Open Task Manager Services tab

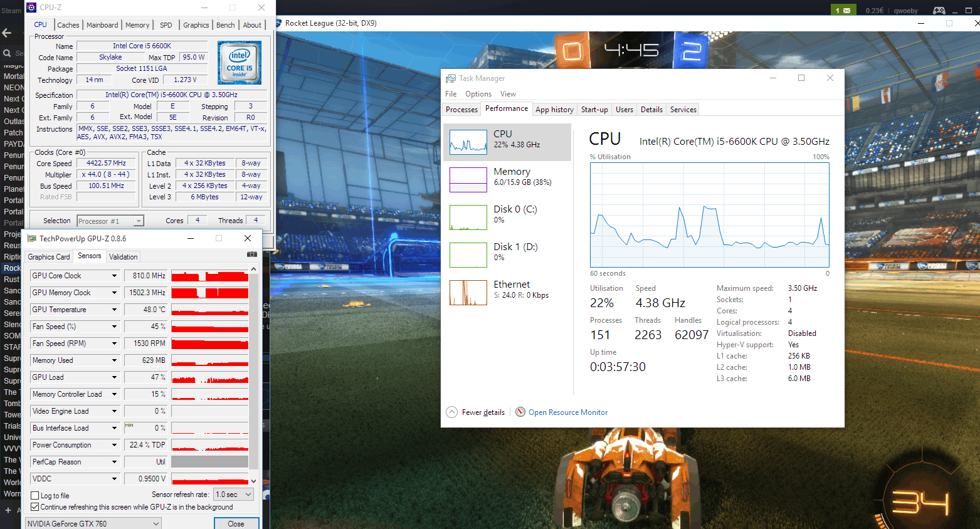pos(683,110)
